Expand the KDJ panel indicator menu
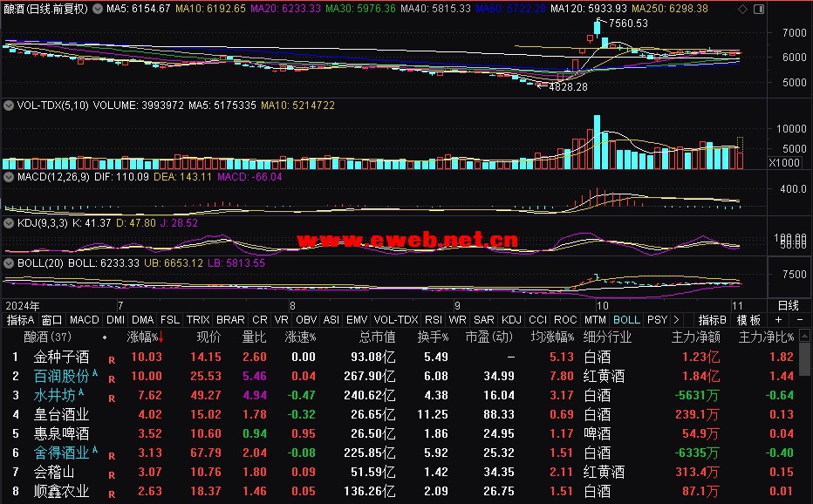Viewport: 813px width, 504px height. (9, 223)
